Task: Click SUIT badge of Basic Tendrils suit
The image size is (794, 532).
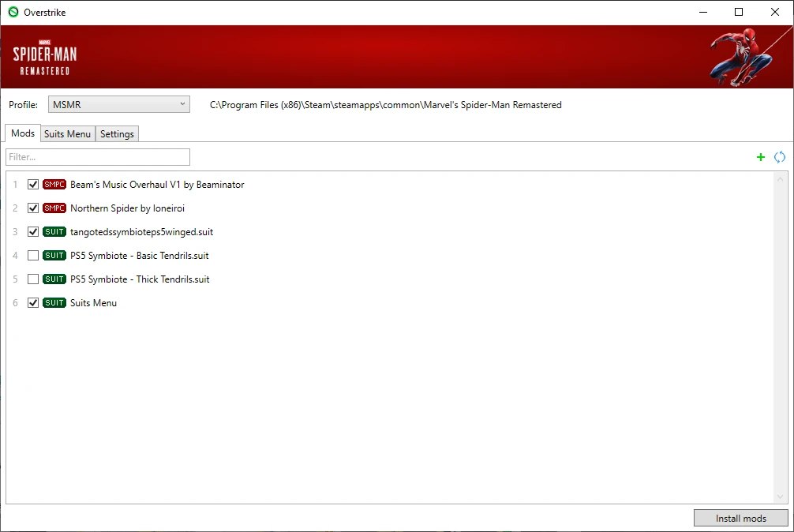Action: click(54, 255)
